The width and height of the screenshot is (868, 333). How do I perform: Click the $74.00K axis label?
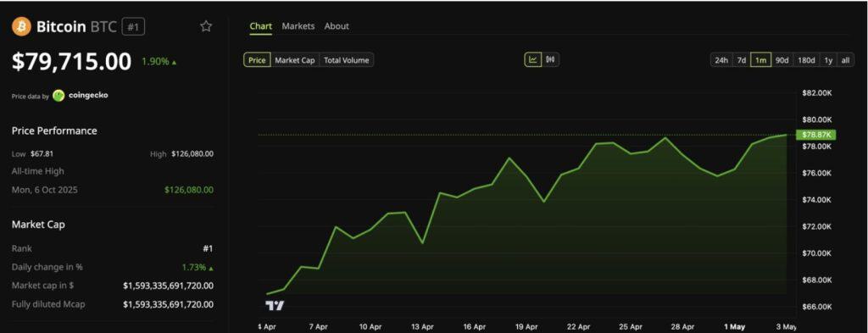pos(816,200)
